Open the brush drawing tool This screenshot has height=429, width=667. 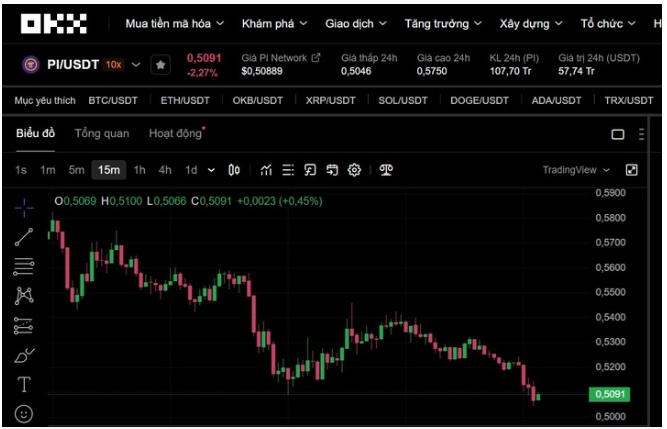click(24, 355)
